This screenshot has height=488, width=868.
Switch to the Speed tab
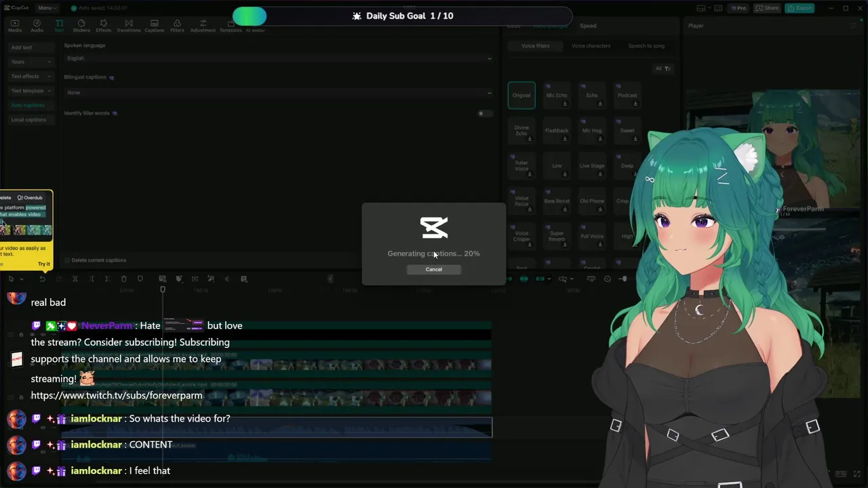[x=588, y=26]
